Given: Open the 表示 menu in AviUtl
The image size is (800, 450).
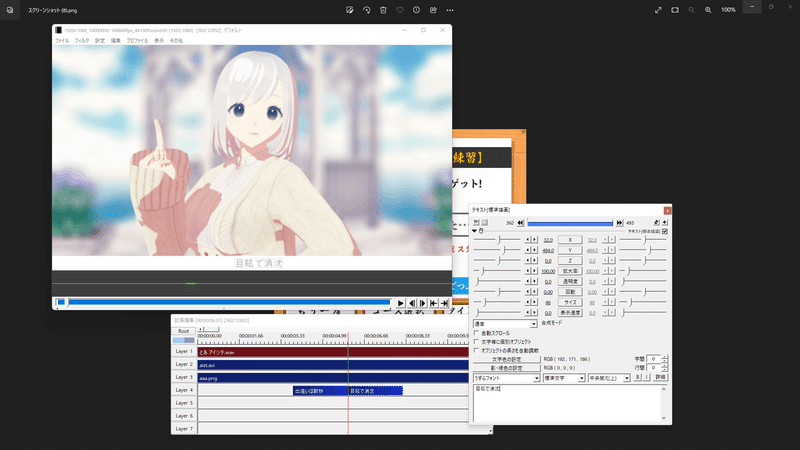Looking at the screenshot, I should (x=159, y=41).
